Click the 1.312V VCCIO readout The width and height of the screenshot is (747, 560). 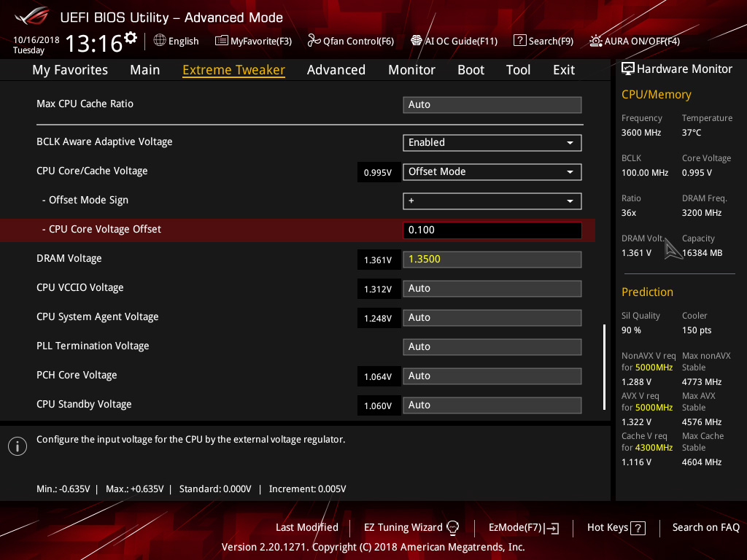(x=378, y=289)
